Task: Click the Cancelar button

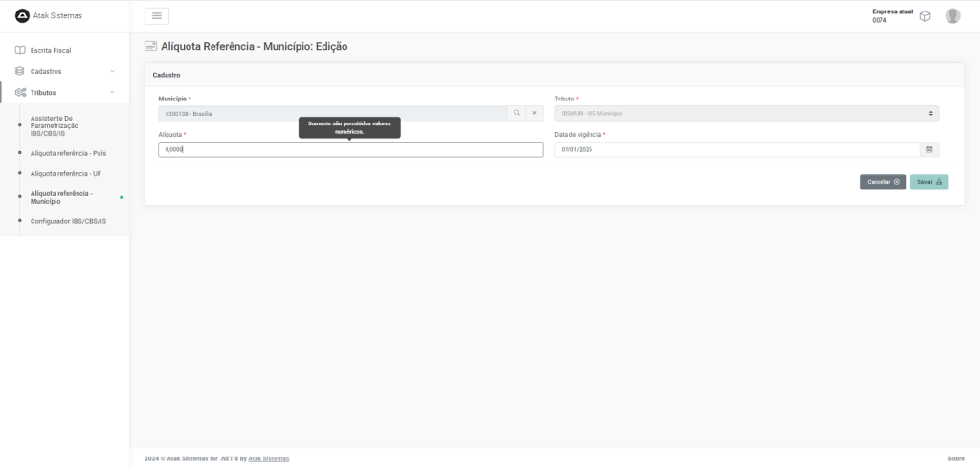Action: tap(882, 182)
